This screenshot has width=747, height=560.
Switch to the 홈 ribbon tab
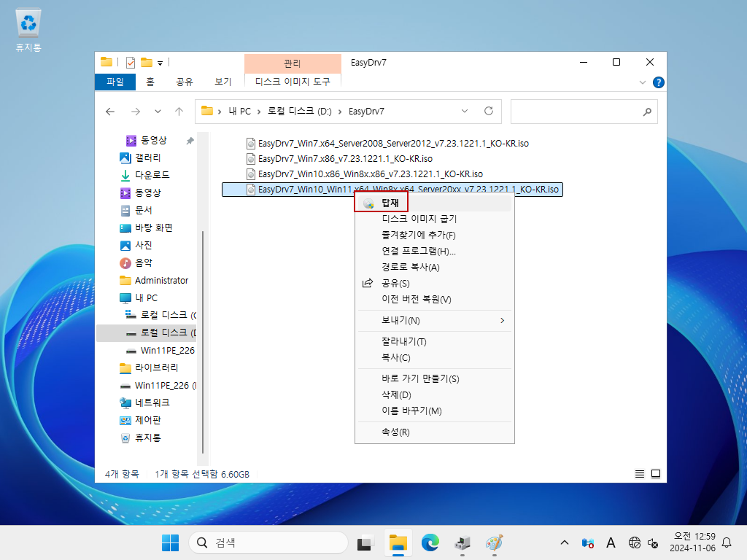[x=150, y=82]
